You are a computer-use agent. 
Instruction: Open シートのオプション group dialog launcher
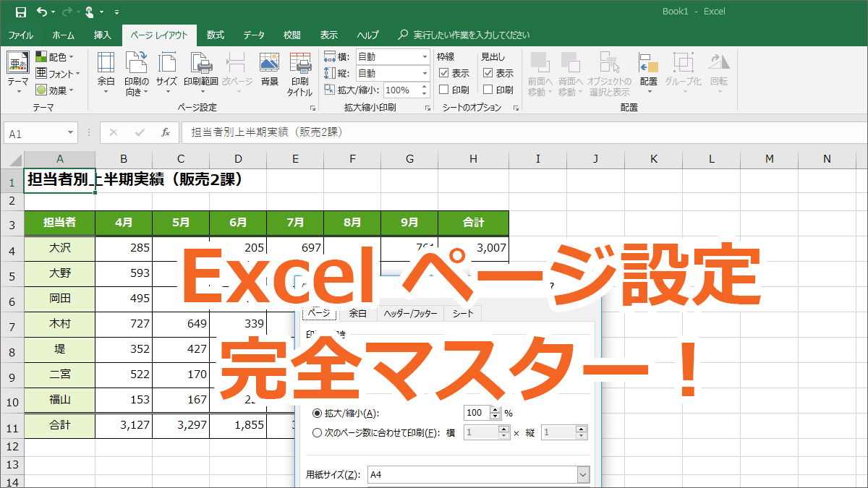[x=516, y=108]
